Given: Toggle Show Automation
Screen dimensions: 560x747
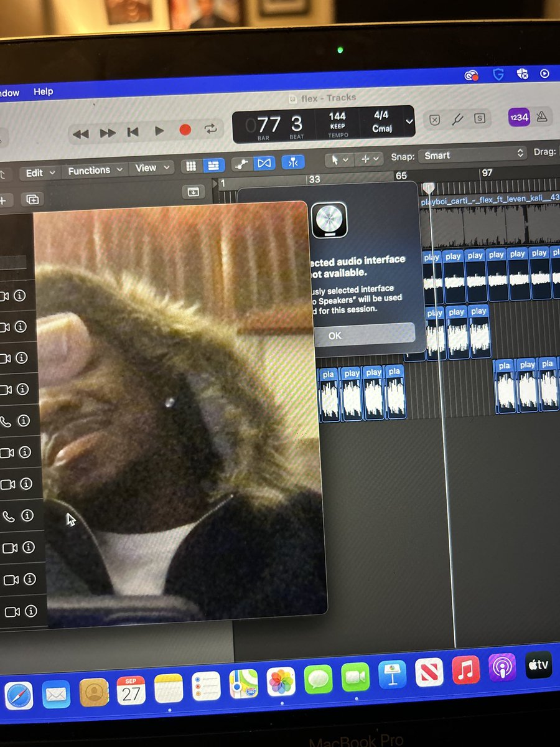Looking at the screenshot, I should coord(241,164).
